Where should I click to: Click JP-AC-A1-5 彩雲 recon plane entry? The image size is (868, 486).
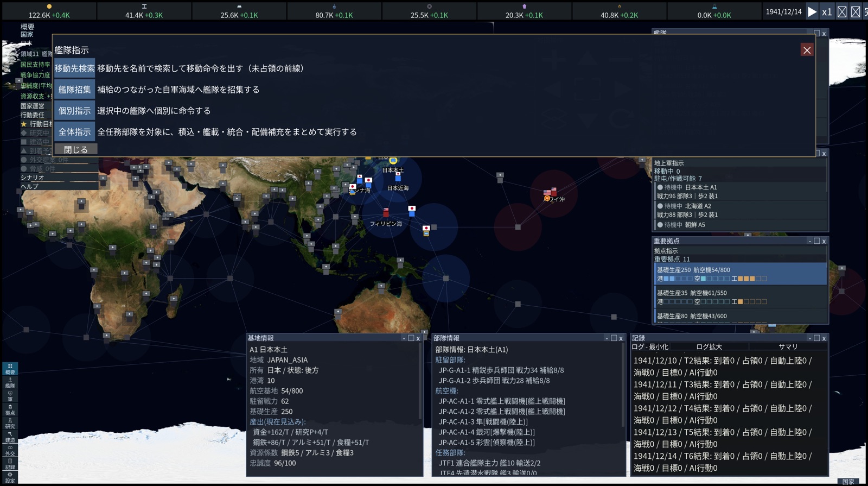pyautogui.click(x=487, y=443)
